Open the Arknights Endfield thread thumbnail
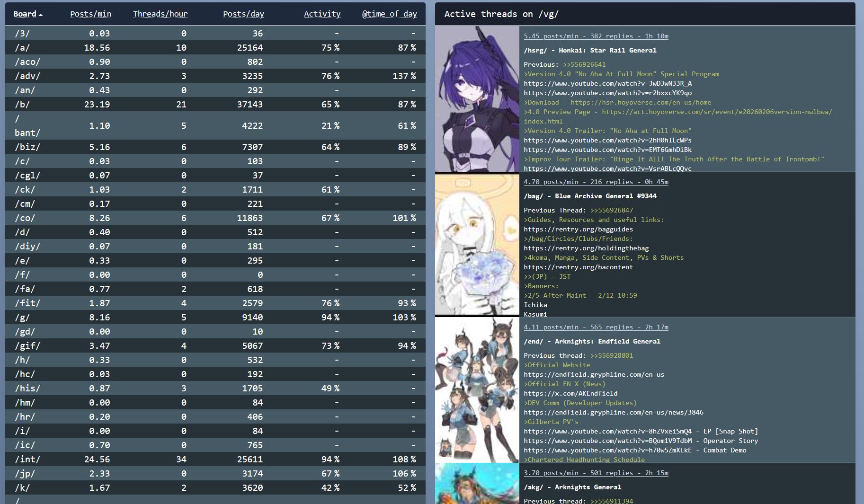The width and height of the screenshot is (864, 504). point(477,390)
